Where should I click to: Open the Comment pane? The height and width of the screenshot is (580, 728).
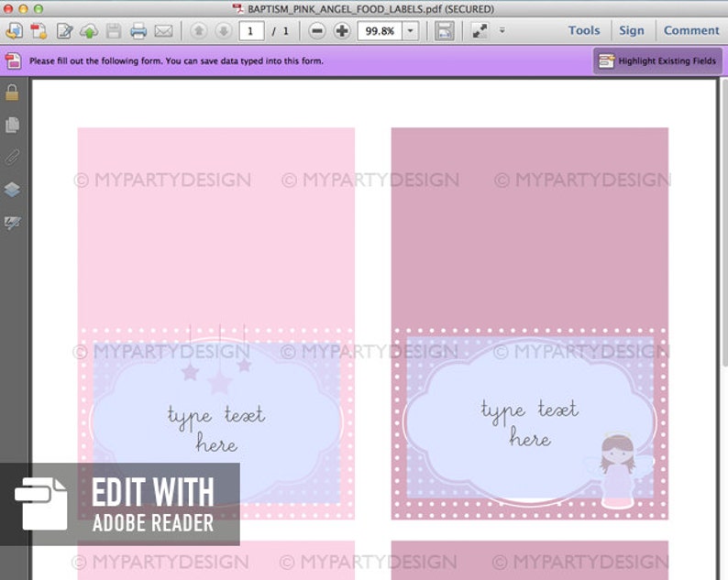coord(691,30)
